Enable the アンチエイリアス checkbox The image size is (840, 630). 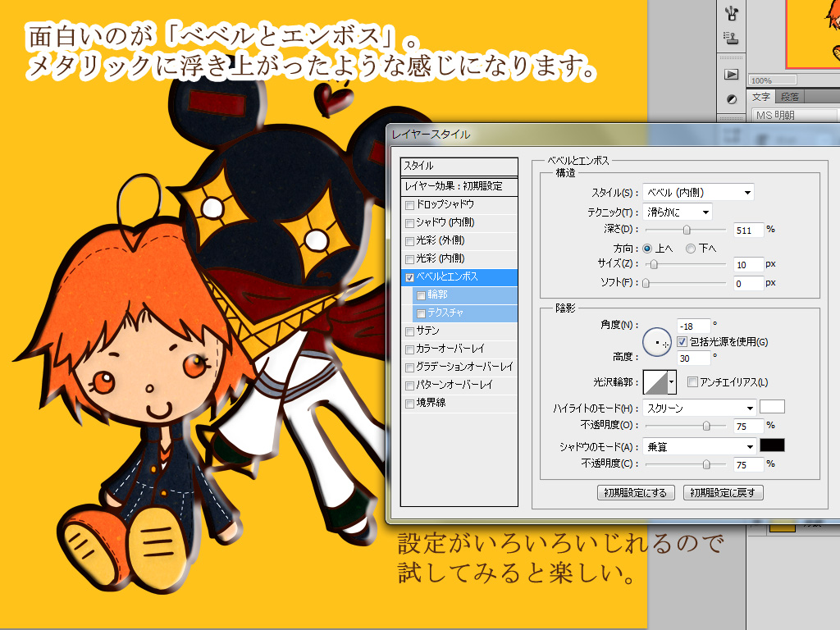692,382
